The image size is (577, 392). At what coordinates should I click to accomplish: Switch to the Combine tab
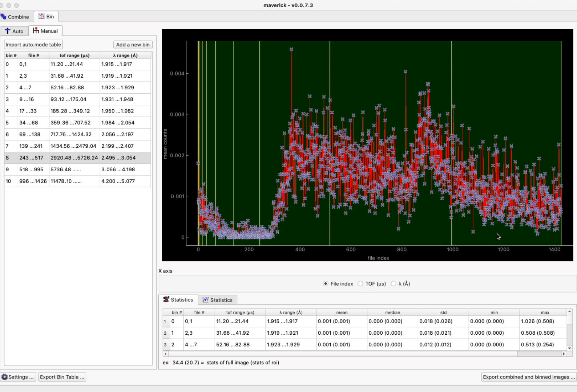point(18,17)
